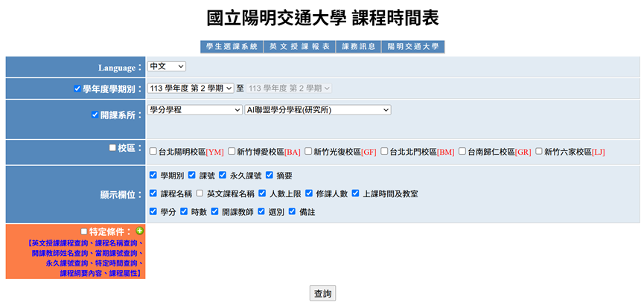The height and width of the screenshot is (305, 644).
Task: Toggle the 上課時間及教室 column checkbox
Action: point(356,193)
